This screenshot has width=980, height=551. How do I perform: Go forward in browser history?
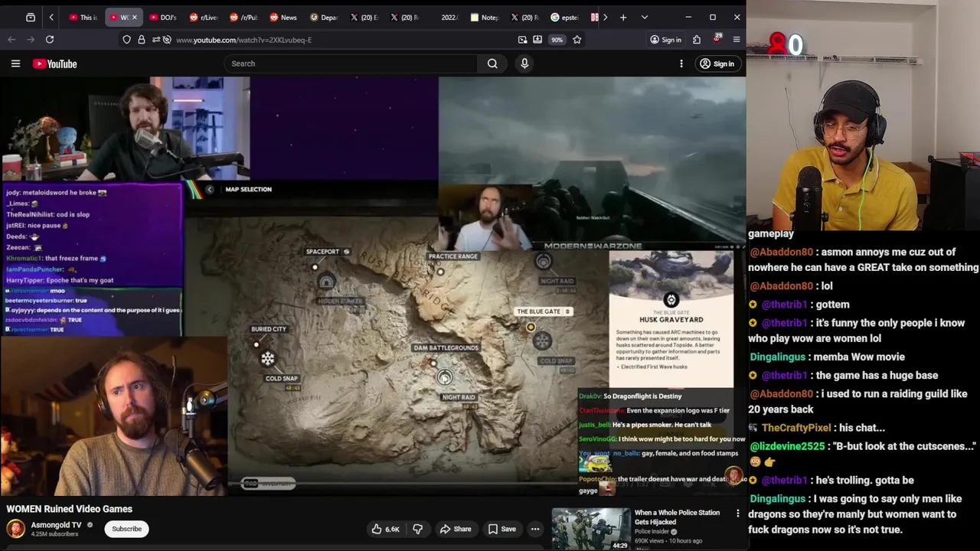[31, 39]
